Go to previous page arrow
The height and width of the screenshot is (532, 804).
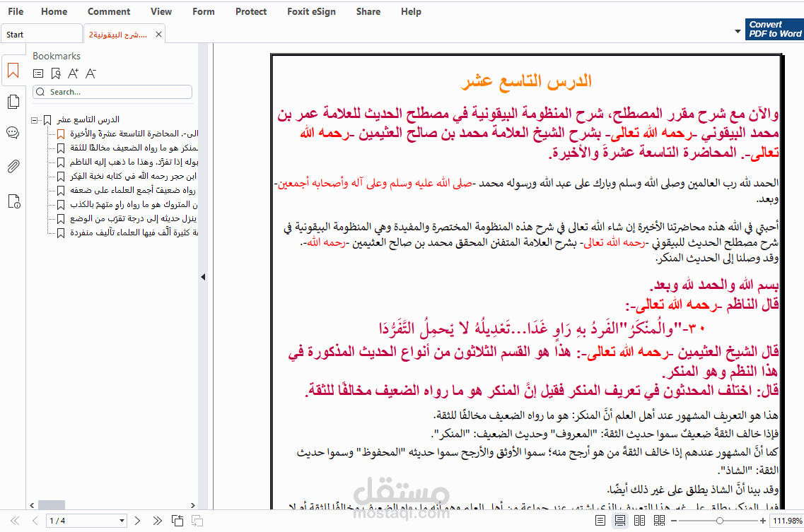[35, 521]
